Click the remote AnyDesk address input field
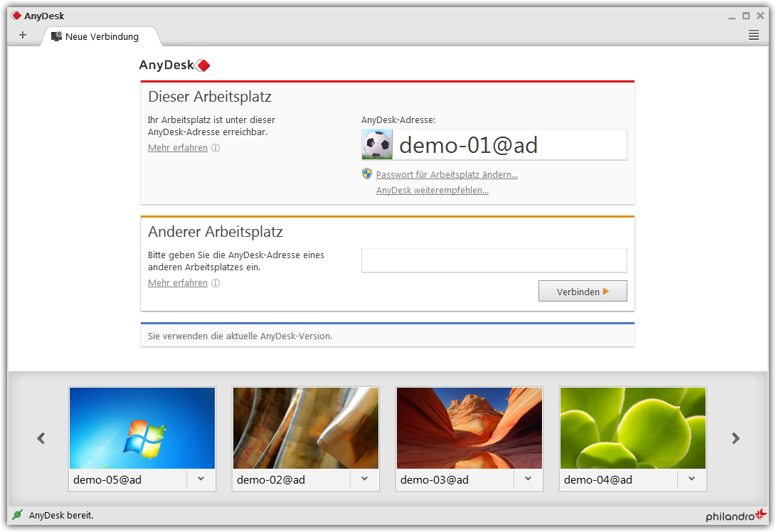Viewport: 776px width, 532px height. pos(494,260)
